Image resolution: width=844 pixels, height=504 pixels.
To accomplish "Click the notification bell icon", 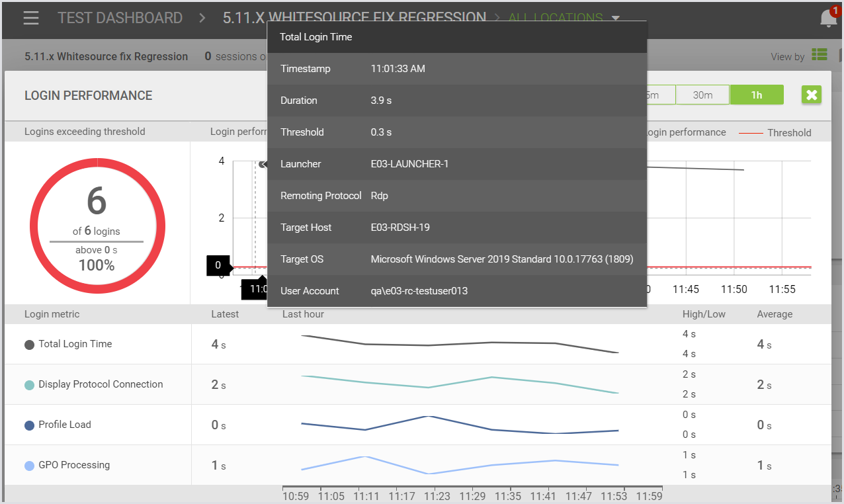I will pyautogui.click(x=827, y=19).
